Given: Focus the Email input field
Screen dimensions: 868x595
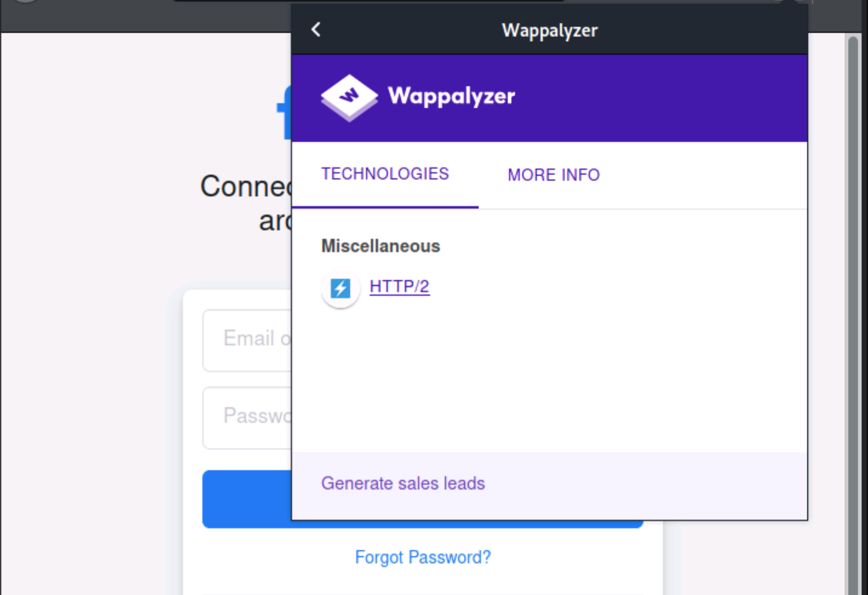Looking at the screenshot, I should point(247,340).
